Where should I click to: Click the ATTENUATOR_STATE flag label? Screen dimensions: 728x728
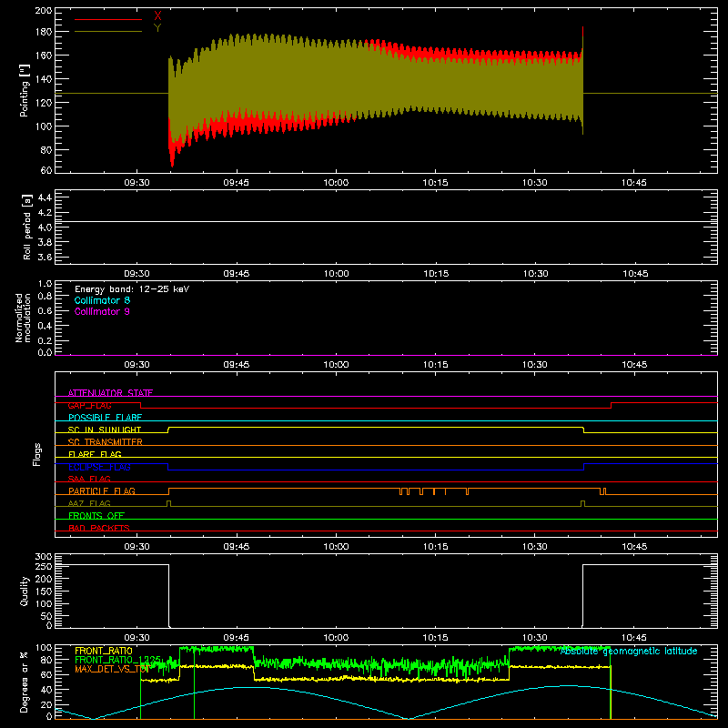click(x=110, y=393)
